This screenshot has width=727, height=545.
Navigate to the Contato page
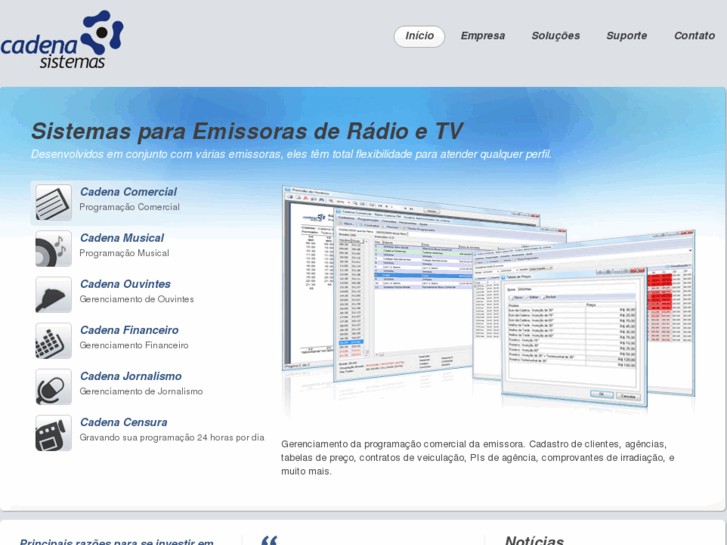694,36
